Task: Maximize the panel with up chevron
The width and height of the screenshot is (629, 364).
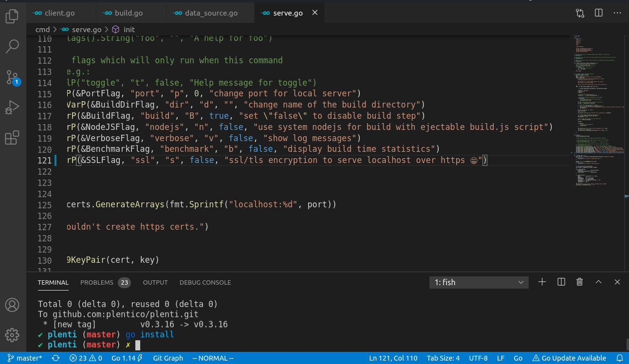Action: (x=599, y=282)
